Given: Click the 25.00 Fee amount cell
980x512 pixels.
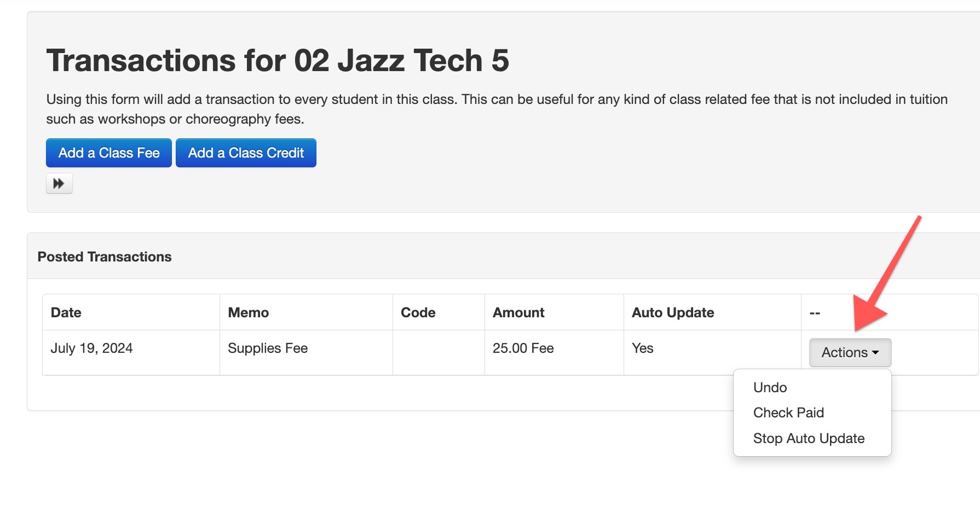Looking at the screenshot, I should click(x=523, y=348).
